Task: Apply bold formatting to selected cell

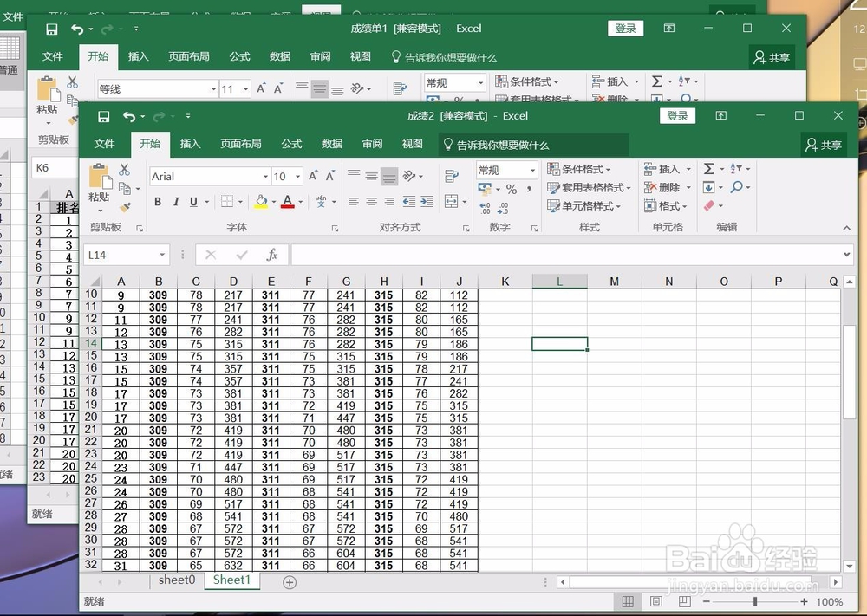Action: (x=158, y=201)
